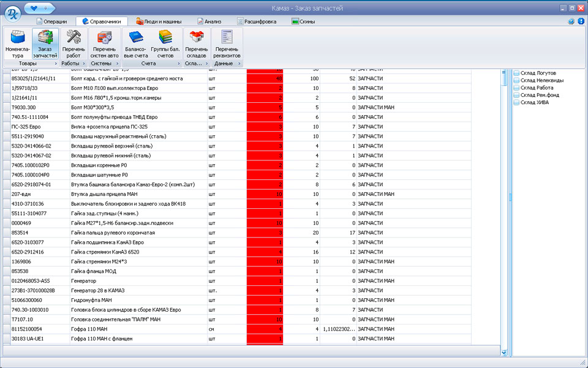Select cell 'Вкладыши коренные Р0'
Image resolution: width=588 pixels, height=368 pixels.
pyautogui.click(x=138, y=165)
